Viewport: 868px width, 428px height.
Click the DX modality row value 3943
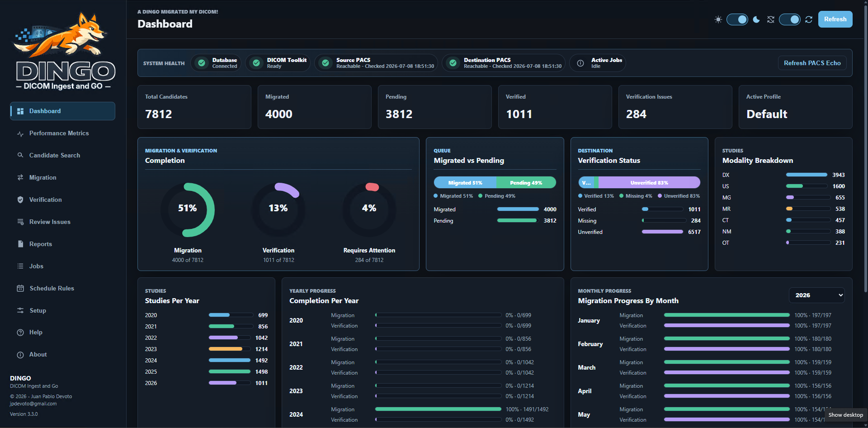click(839, 175)
